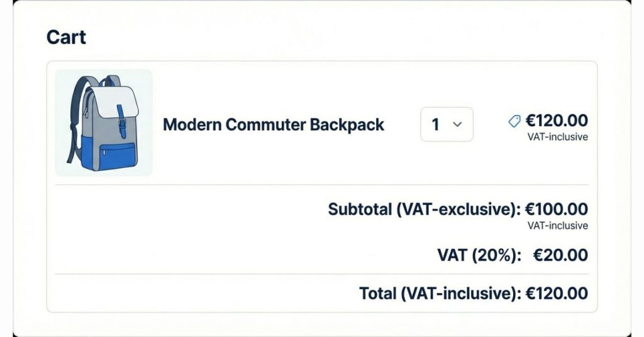
Task: Open the quantity dropdown showing 1
Action: (x=447, y=124)
